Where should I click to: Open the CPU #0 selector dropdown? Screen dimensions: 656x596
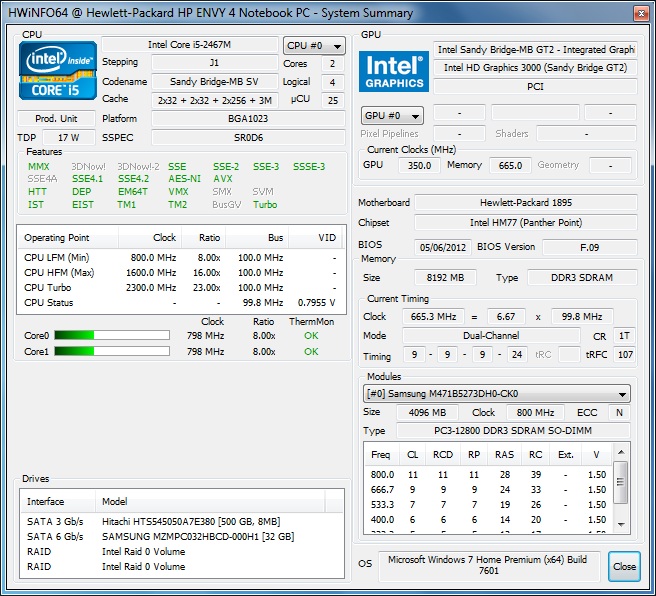[314, 46]
